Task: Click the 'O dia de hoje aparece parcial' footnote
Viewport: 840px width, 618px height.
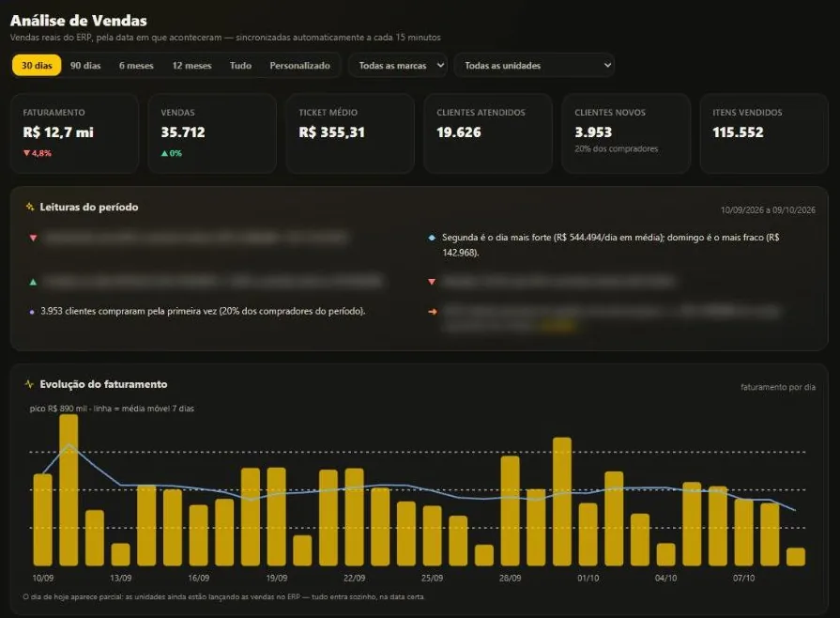Action: pos(223,596)
